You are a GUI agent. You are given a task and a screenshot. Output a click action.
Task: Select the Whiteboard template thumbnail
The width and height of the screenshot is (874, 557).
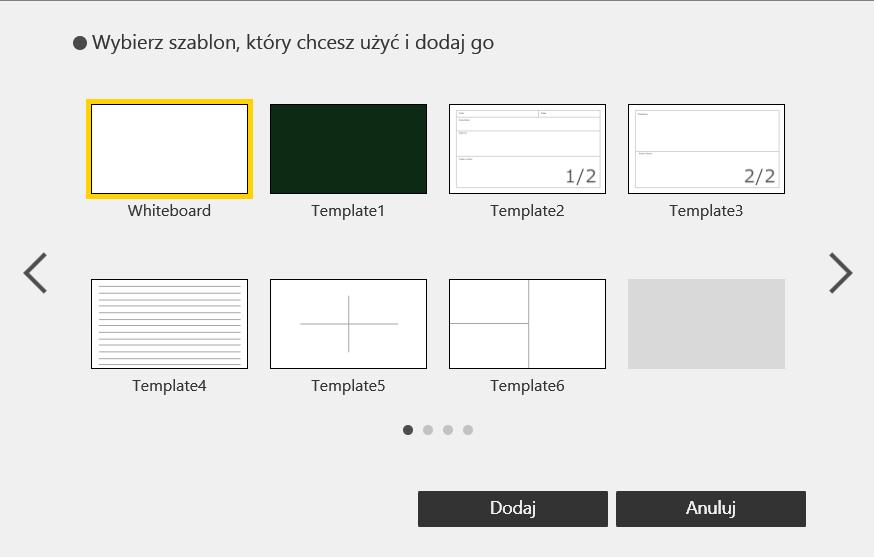(x=169, y=149)
